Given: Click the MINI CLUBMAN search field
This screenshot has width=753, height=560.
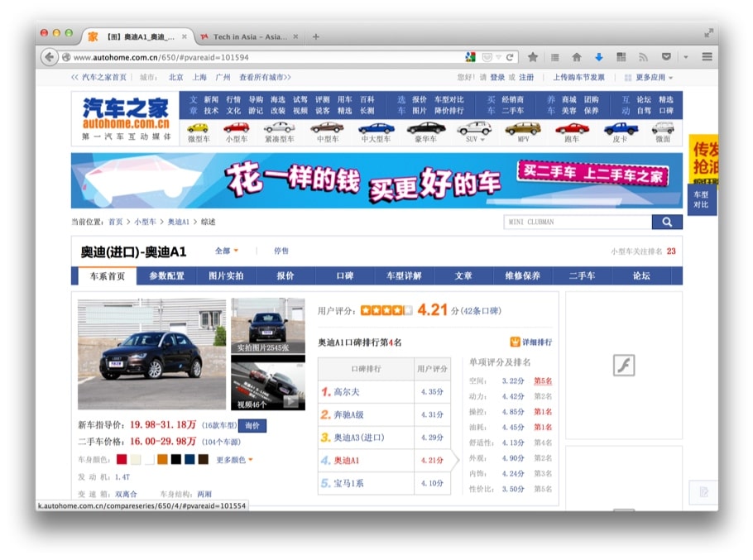Looking at the screenshot, I should pyautogui.click(x=578, y=222).
